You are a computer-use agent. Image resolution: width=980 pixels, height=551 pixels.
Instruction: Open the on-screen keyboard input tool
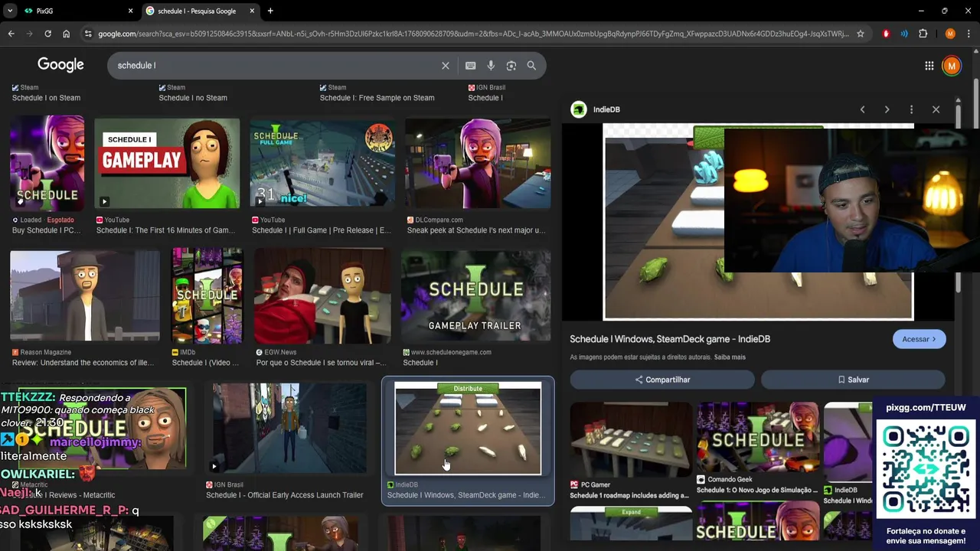point(470,66)
